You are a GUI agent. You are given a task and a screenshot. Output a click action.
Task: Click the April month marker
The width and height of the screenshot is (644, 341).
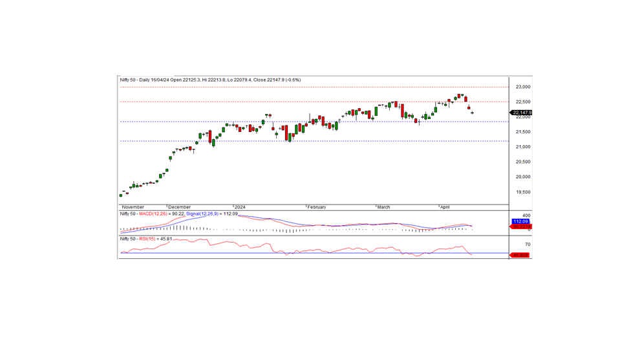tap(444, 207)
